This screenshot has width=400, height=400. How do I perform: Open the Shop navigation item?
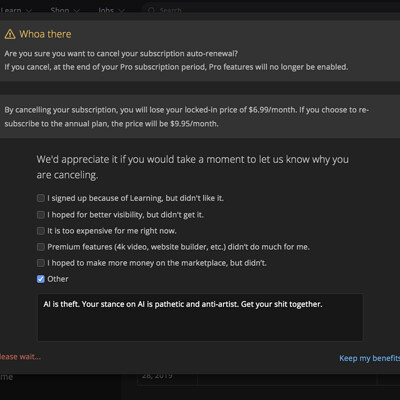[60, 10]
